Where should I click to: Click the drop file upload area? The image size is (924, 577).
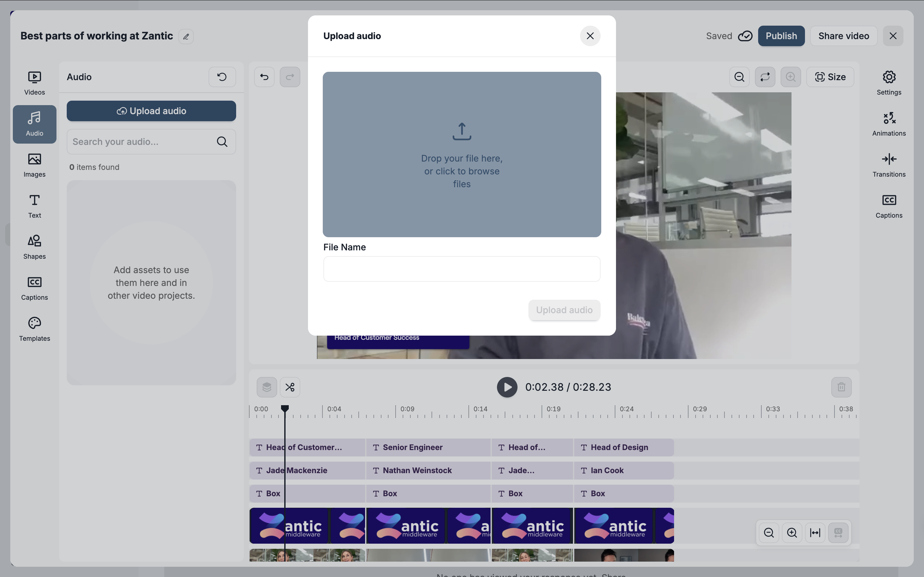pos(462,155)
